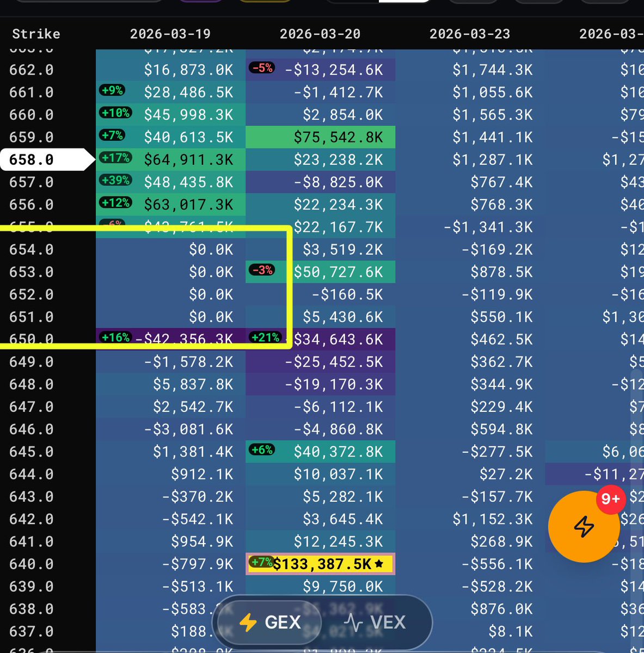Click the $22,234.3K cell

click(x=321, y=205)
